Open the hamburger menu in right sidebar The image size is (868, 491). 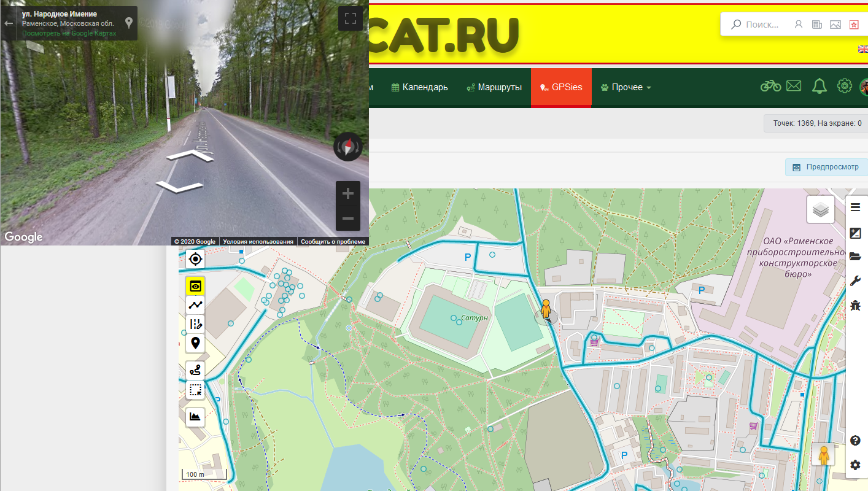pyautogui.click(x=856, y=207)
